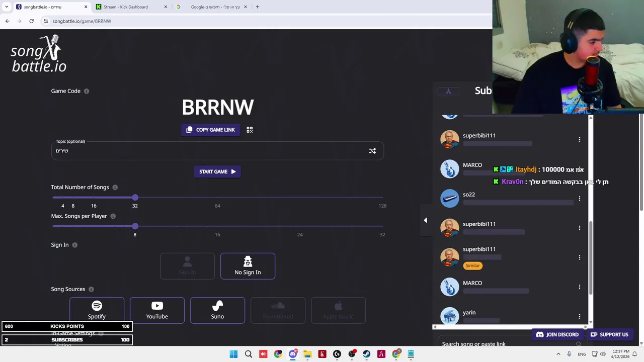The image size is (644, 362).
Task: Toggle the SoundCloud song source
Action: pyautogui.click(x=278, y=310)
